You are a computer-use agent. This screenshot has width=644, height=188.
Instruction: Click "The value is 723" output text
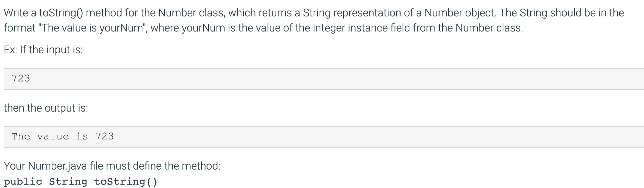(x=62, y=136)
